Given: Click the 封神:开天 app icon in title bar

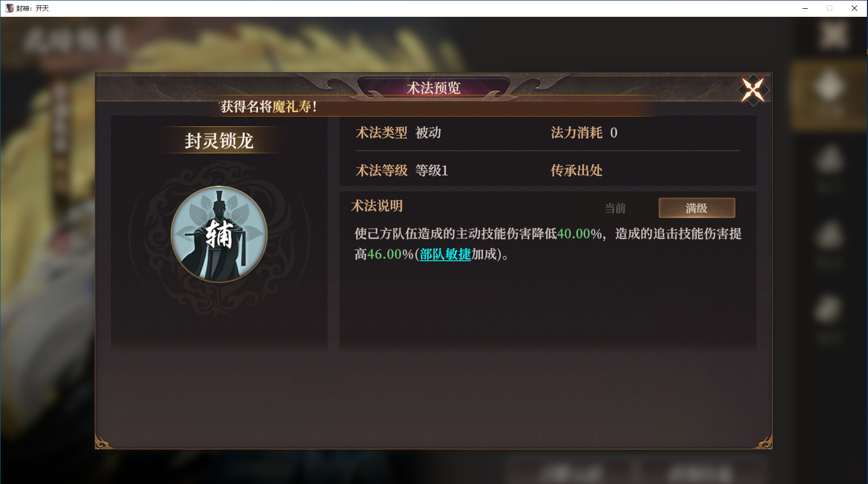Looking at the screenshot, I should point(9,8).
